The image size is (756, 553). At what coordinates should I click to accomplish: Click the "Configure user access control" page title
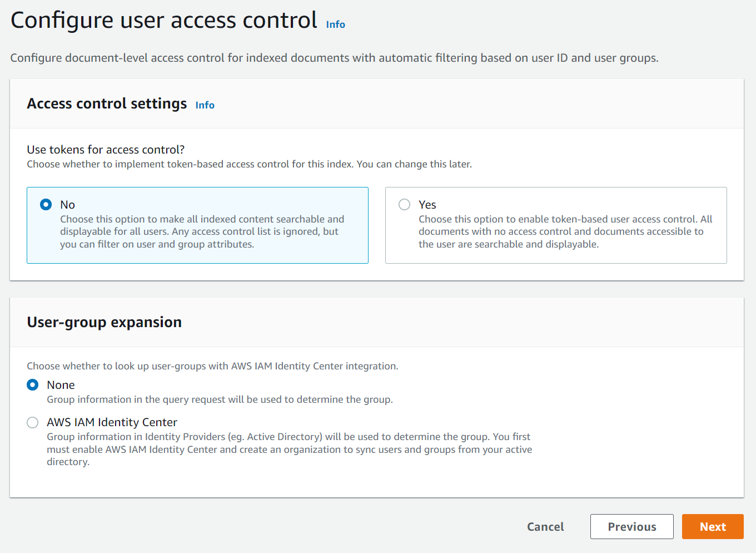[x=164, y=21]
